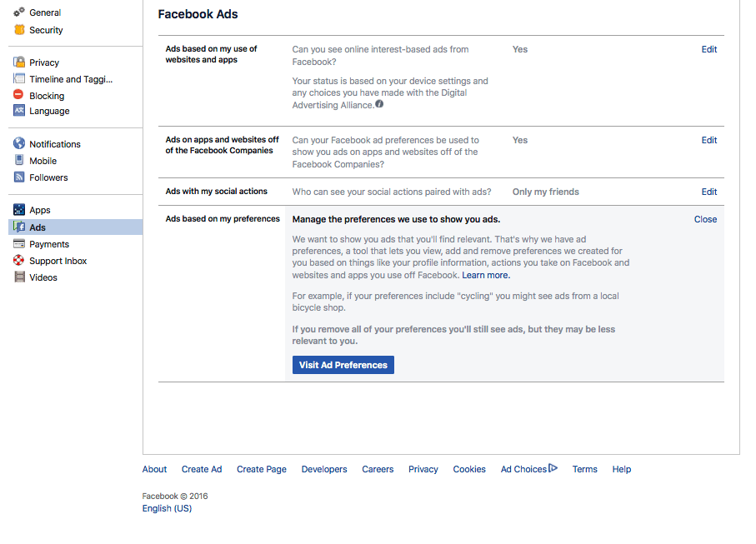Open Timeline and Tagging settings
Viewport: 756px width, 544px height.
70,79
